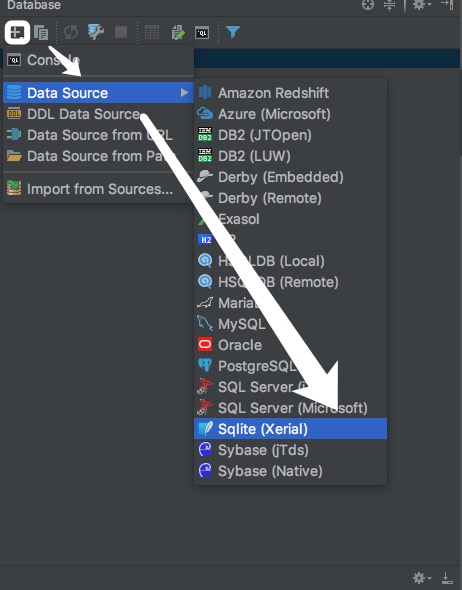The image size is (462, 590).
Task: Choose MariaDB data source
Action: point(290,303)
